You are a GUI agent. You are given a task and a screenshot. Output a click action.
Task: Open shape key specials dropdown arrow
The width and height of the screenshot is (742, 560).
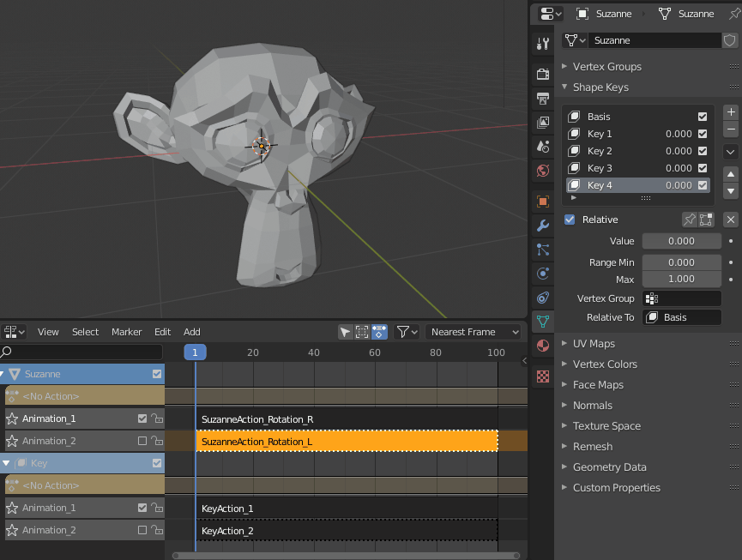(x=731, y=152)
